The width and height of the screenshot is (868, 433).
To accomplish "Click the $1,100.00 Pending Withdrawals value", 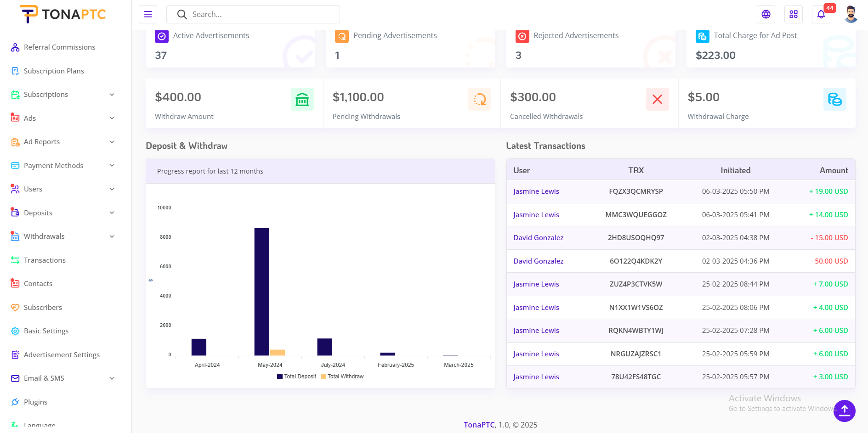I will pos(358,97).
